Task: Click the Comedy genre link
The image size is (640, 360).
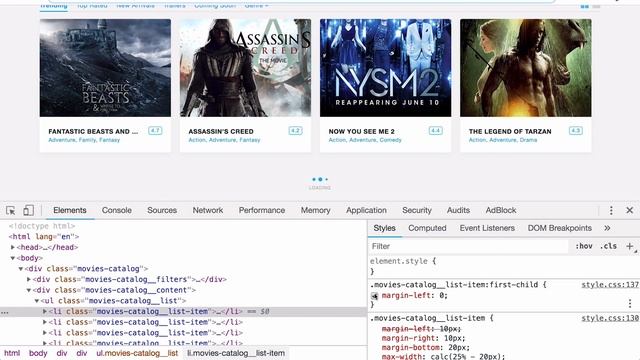Action: tap(391, 140)
